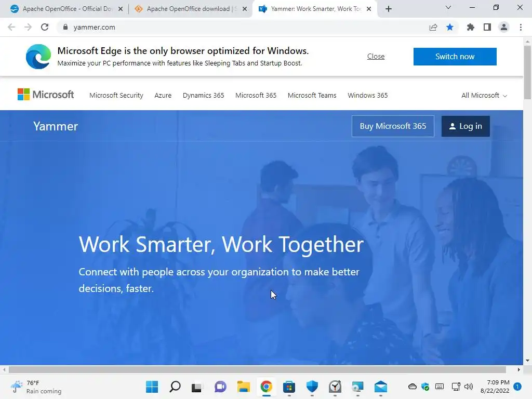The image size is (532, 399).
Task: Open the clock and date 7:09 PM
Action: [x=495, y=387]
